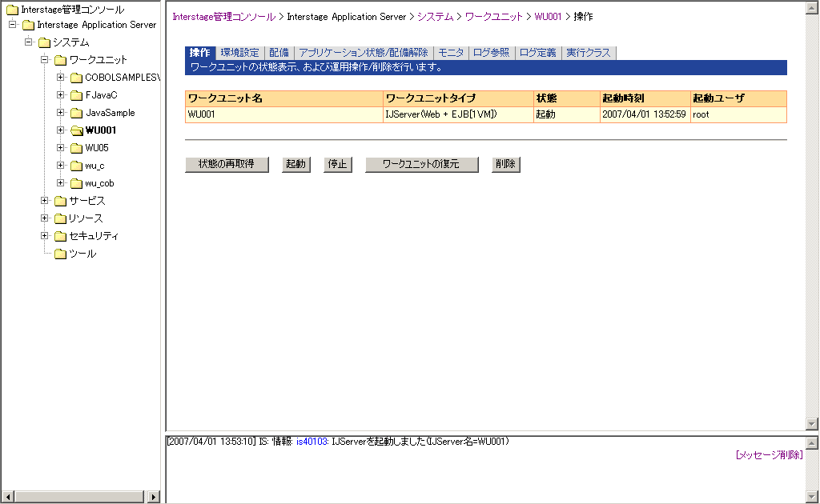The height and width of the screenshot is (504, 820).
Task: Click the 起動 button
Action: click(x=296, y=165)
